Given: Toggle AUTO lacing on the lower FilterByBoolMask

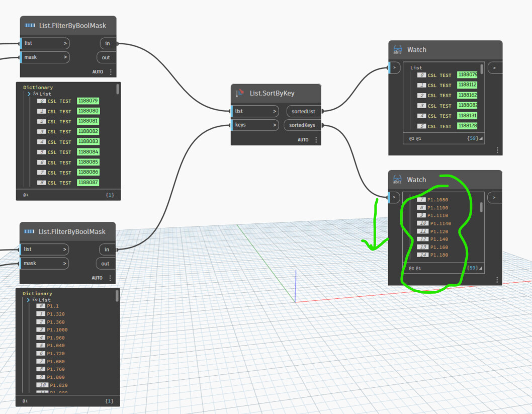Looking at the screenshot, I should 98,278.
